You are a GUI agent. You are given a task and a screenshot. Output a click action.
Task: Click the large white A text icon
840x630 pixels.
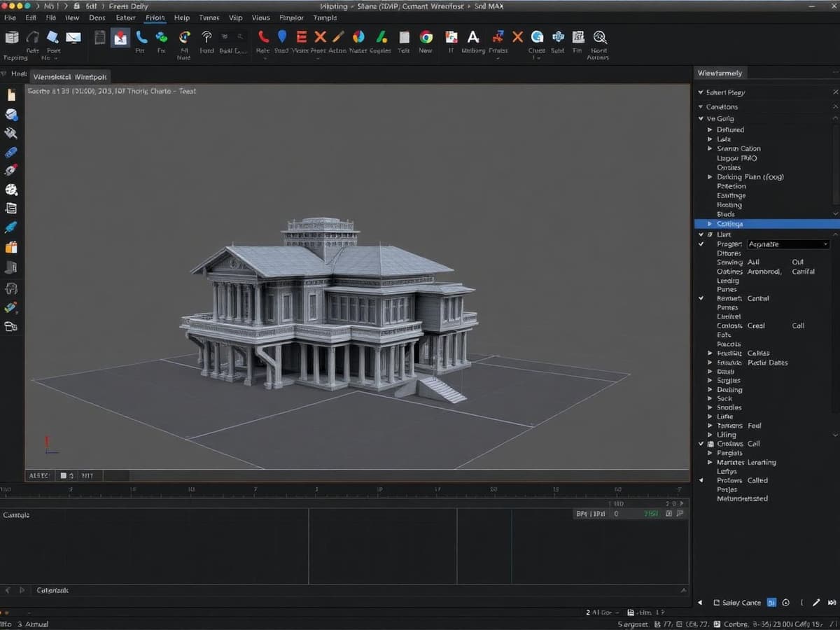[473, 37]
